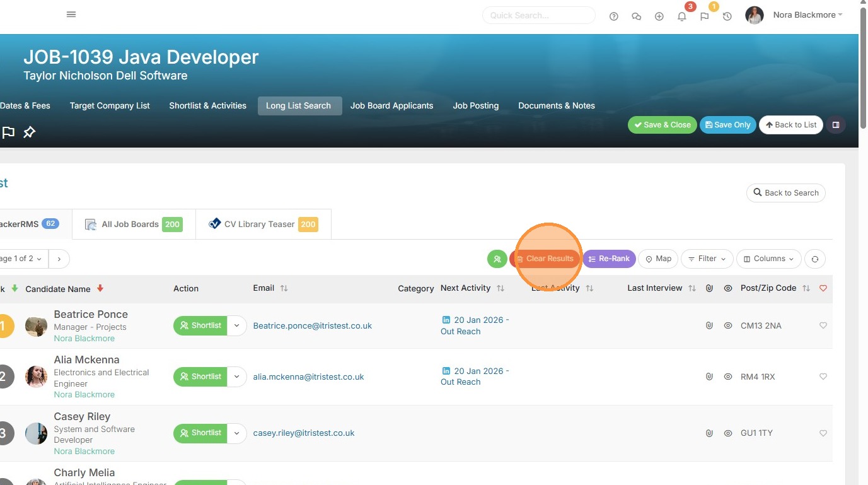
Task: Expand the Nora Blackmore user menu
Action: (x=807, y=15)
